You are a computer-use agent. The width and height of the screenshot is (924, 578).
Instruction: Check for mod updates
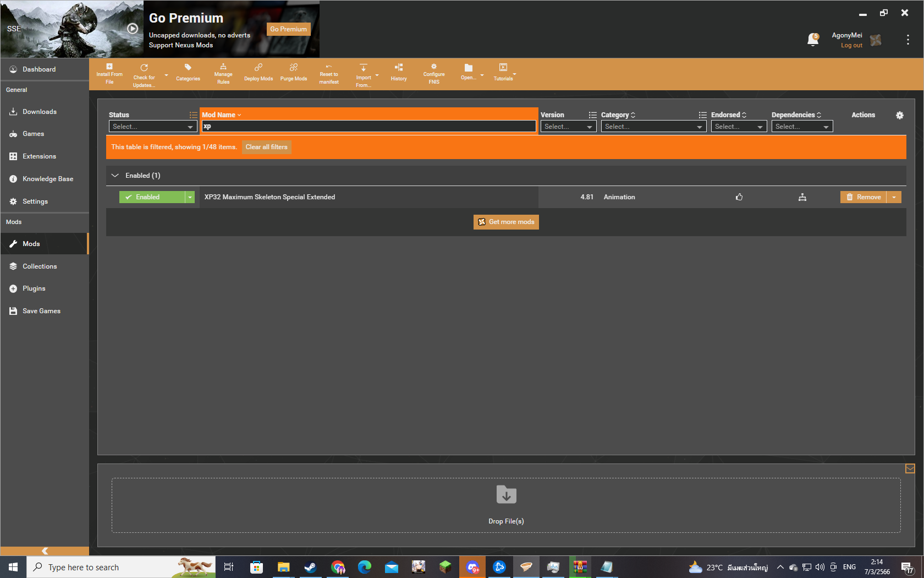coord(144,75)
